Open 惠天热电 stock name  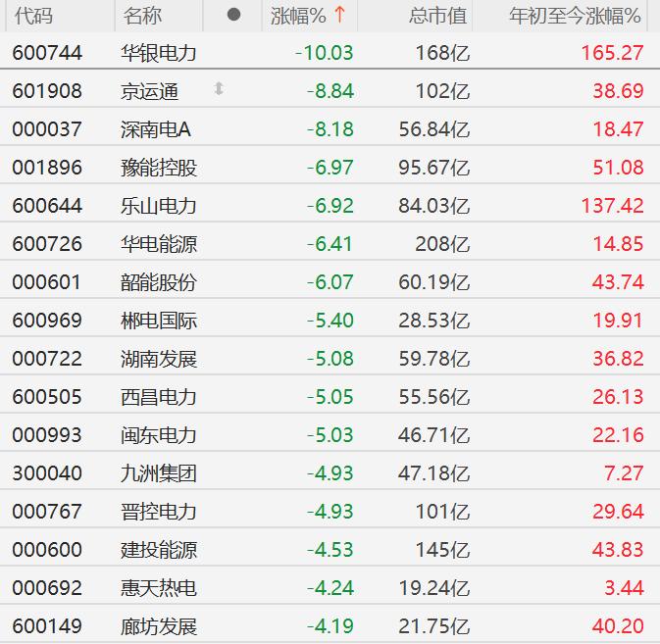pyautogui.click(x=158, y=588)
